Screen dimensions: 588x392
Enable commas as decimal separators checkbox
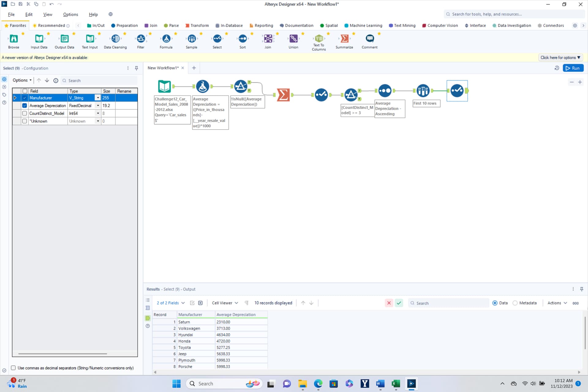[13, 368]
